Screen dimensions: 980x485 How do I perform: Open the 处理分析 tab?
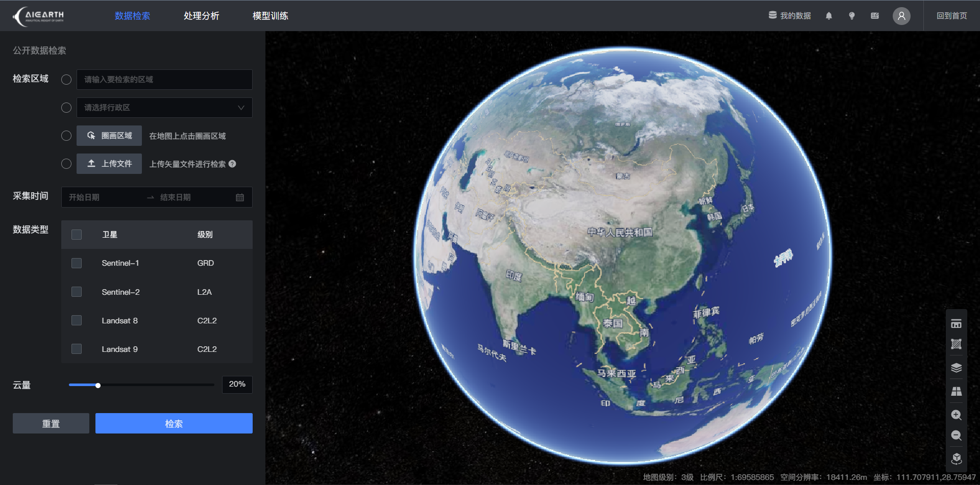pyautogui.click(x=201, y=16)
